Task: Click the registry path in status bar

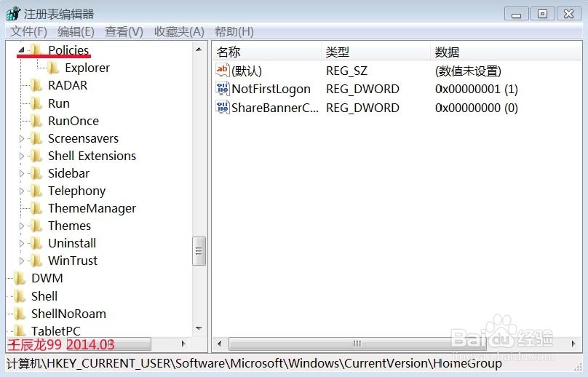Action: coord(254,363)
